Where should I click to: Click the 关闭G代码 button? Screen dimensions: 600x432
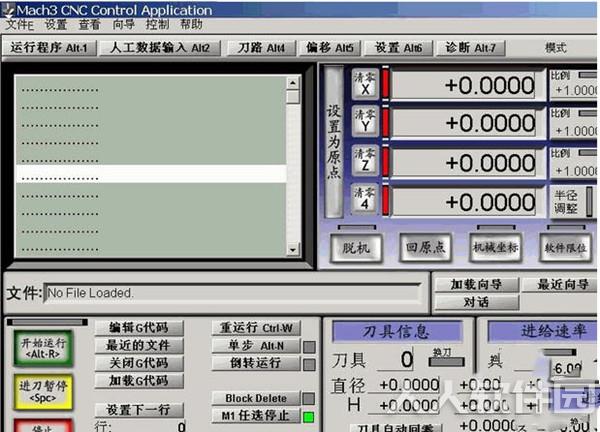139,363
